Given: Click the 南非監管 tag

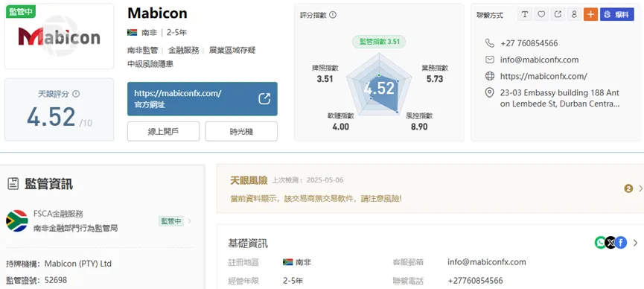Looking at the screenshot, I should point(142,50).
